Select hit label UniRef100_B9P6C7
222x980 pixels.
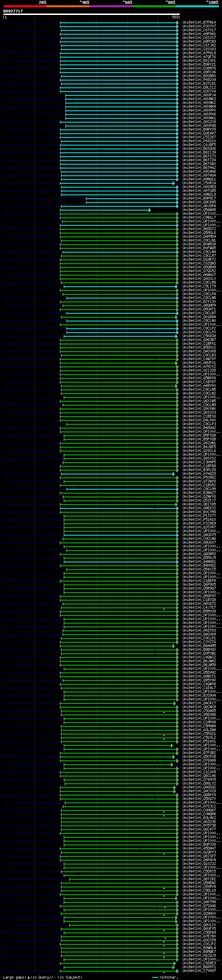pyautogui.click(x=199, y=199)
